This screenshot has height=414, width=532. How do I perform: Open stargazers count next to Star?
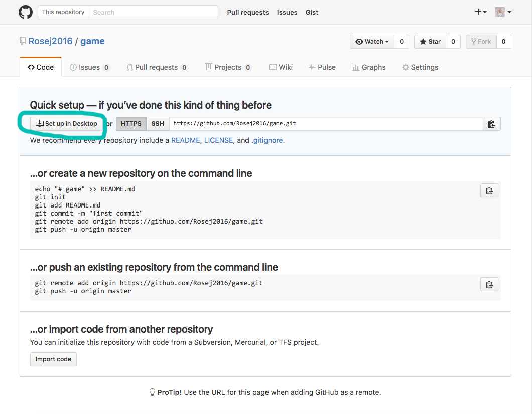pyautogui.click(x=453, y=41)
